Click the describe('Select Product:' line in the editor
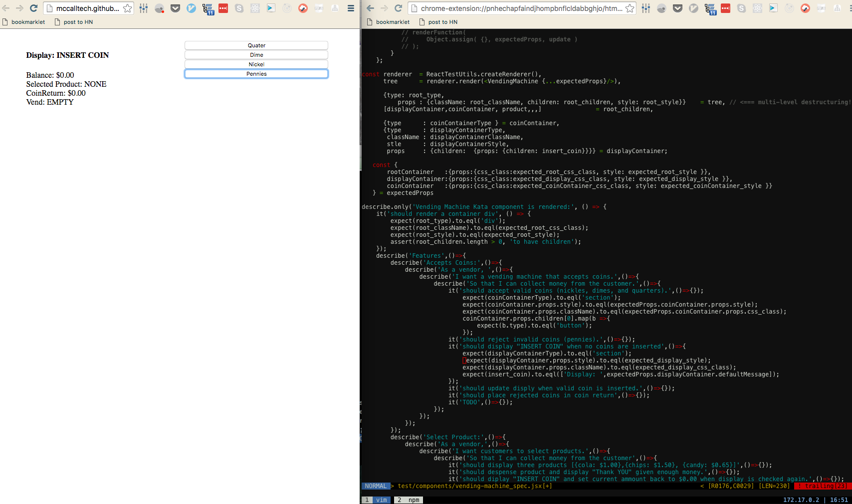Screen dimensions: 852x504 coord(448,437)
